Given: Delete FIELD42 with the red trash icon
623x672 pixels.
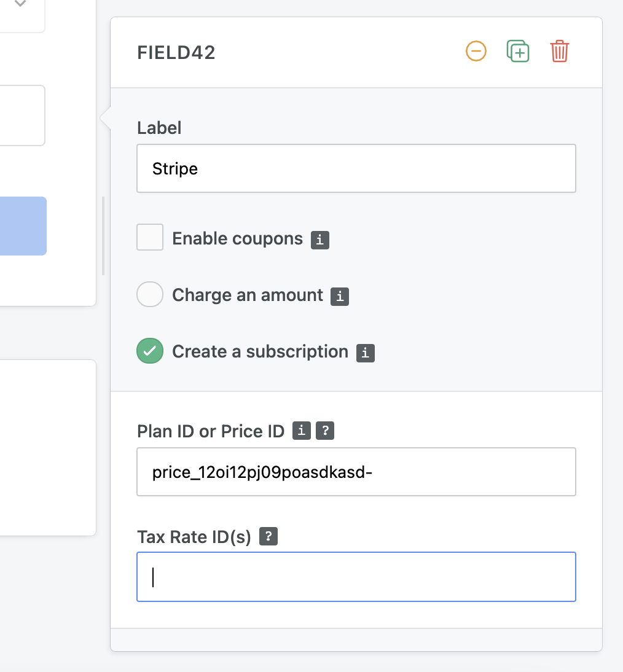Looking at the screenshot, I should 560,52.
